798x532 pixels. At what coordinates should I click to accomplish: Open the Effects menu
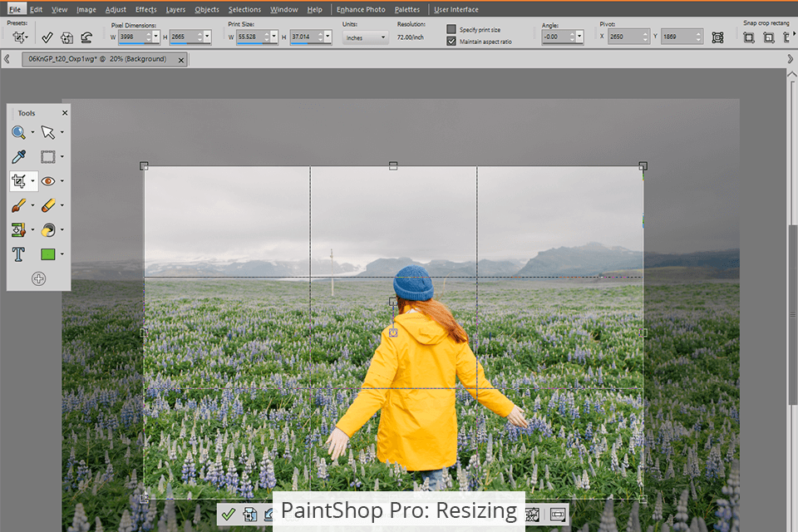pos(146,9)
